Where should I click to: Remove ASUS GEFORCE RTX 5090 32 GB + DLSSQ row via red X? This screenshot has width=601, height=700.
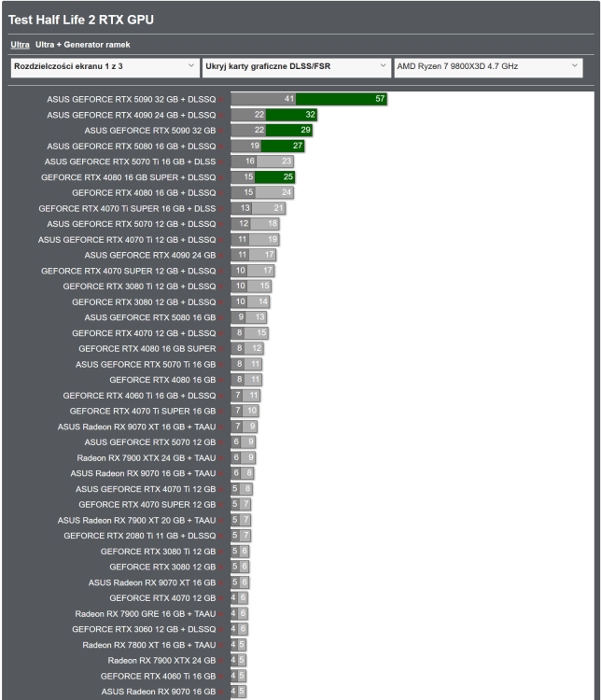[221, 100]
